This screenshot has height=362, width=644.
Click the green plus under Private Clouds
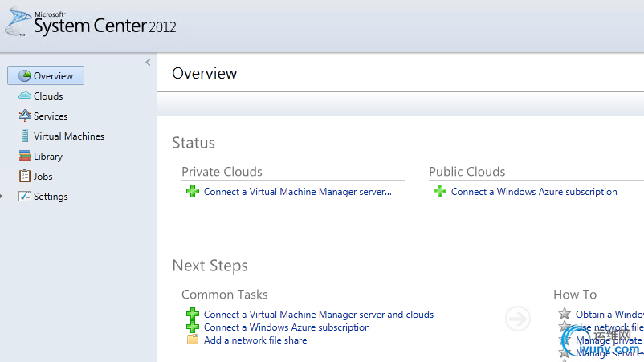(192, 191)
